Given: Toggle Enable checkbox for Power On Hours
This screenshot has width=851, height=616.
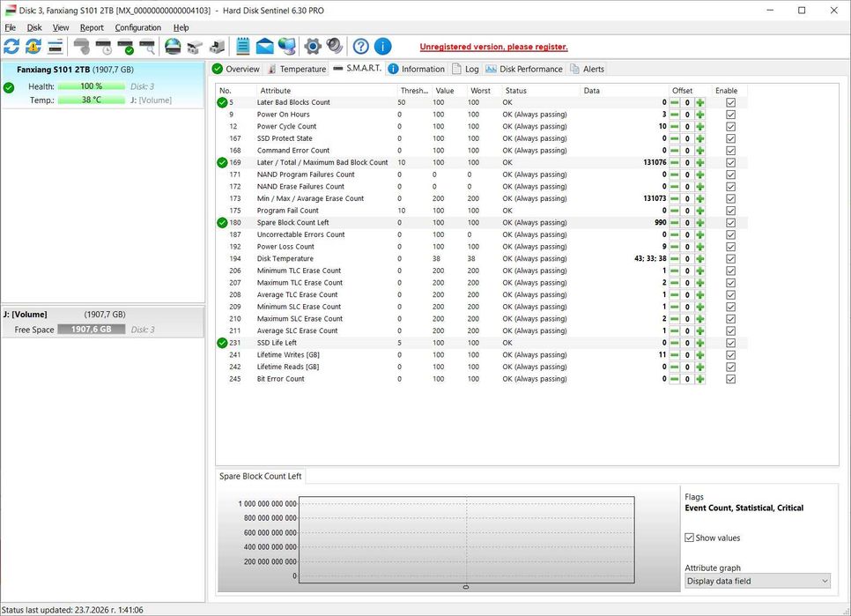Looking at the screenshot, I should (730, 115).
